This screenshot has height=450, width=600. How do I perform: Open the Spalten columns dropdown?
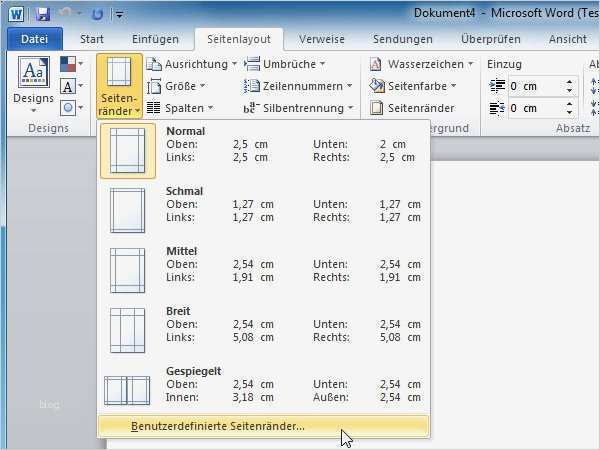tap(180, 108)
